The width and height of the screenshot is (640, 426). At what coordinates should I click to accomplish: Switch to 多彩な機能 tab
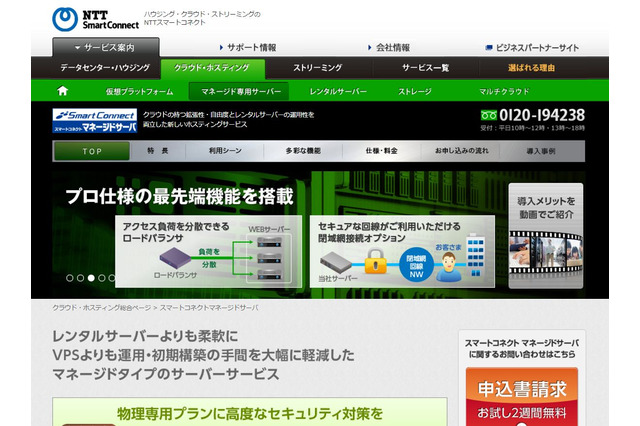(303, 151)
